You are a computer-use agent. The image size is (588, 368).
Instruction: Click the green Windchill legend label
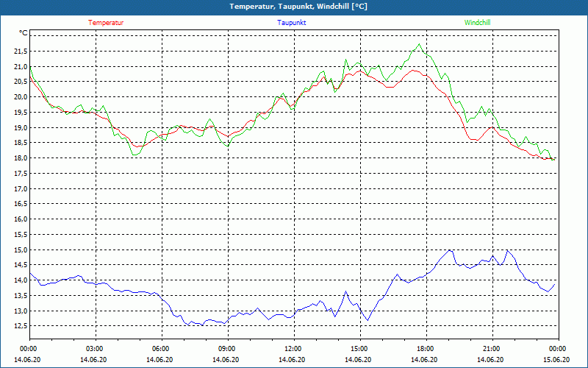click(x=477, y=23)
